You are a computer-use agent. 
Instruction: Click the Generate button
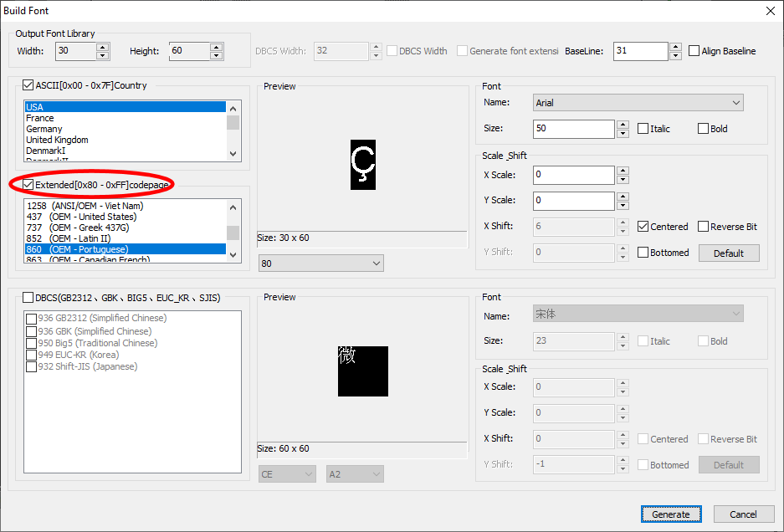(x=670, y=514)
